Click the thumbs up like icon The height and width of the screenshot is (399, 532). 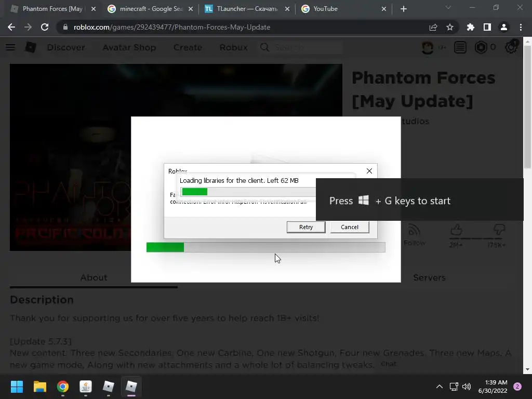point(456,230)
